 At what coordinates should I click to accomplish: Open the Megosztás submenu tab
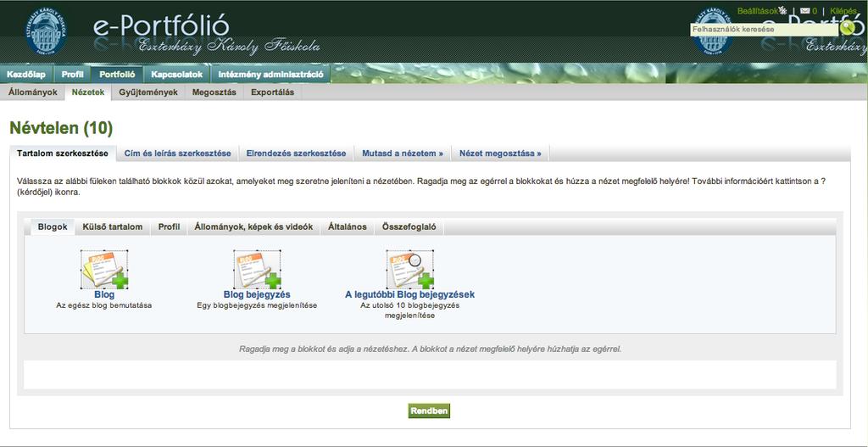(x=214, y=92)
